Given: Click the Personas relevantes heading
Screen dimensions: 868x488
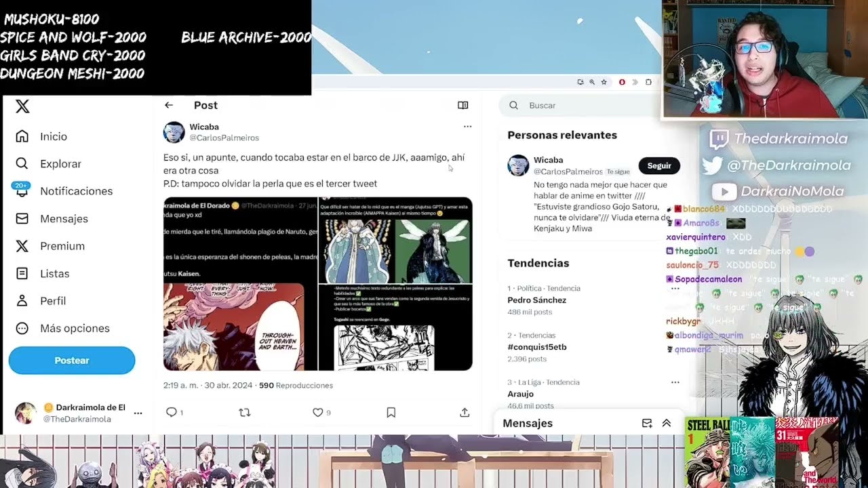Looking at the screenshot, I should tap(562, 135).
